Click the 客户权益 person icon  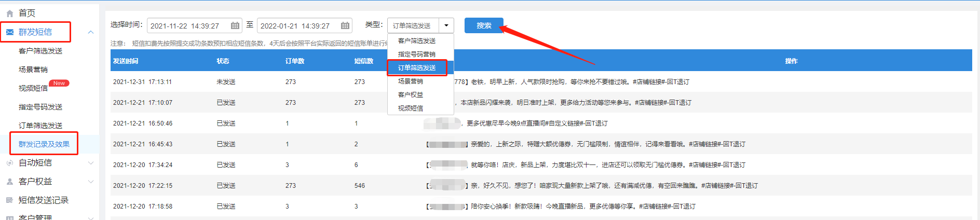pyautogui.click(x=9, y=182)
